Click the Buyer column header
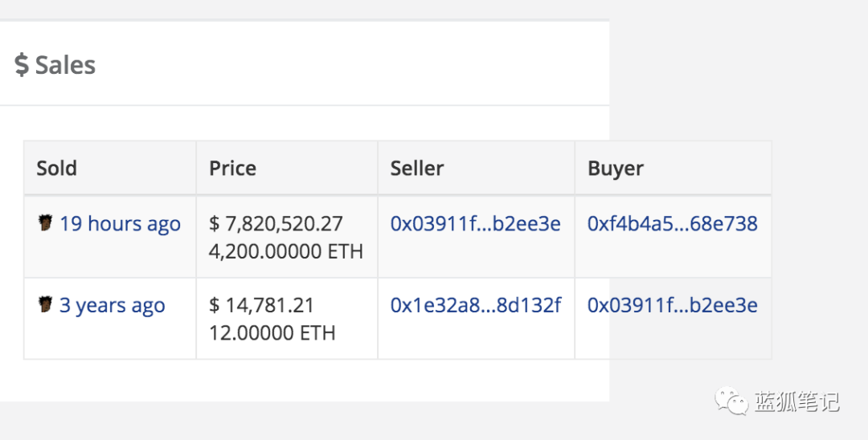The height and width of the screenshot is (440, 868). [616, 169]
